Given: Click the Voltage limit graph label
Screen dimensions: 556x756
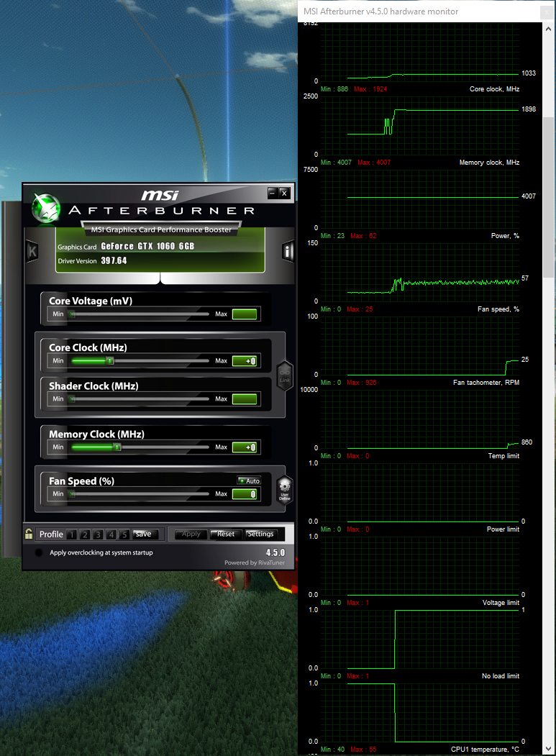Looking at the screenshot, I should [x=501, y=602].
